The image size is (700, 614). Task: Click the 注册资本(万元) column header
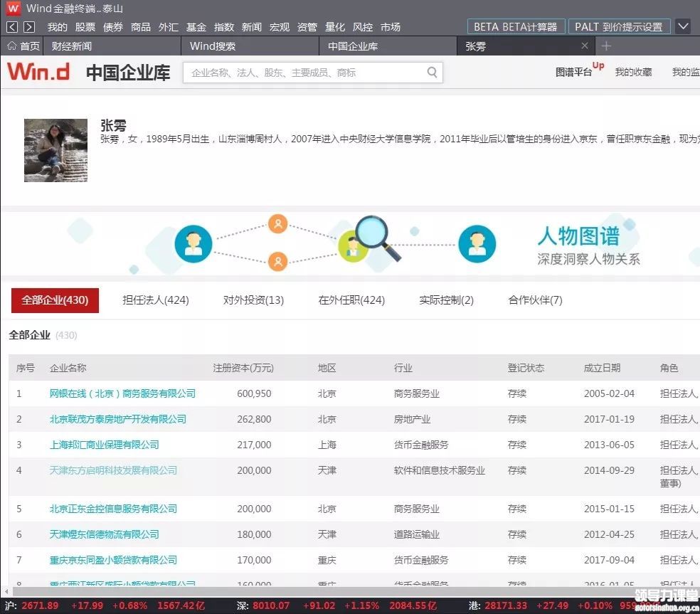point(243,368)
